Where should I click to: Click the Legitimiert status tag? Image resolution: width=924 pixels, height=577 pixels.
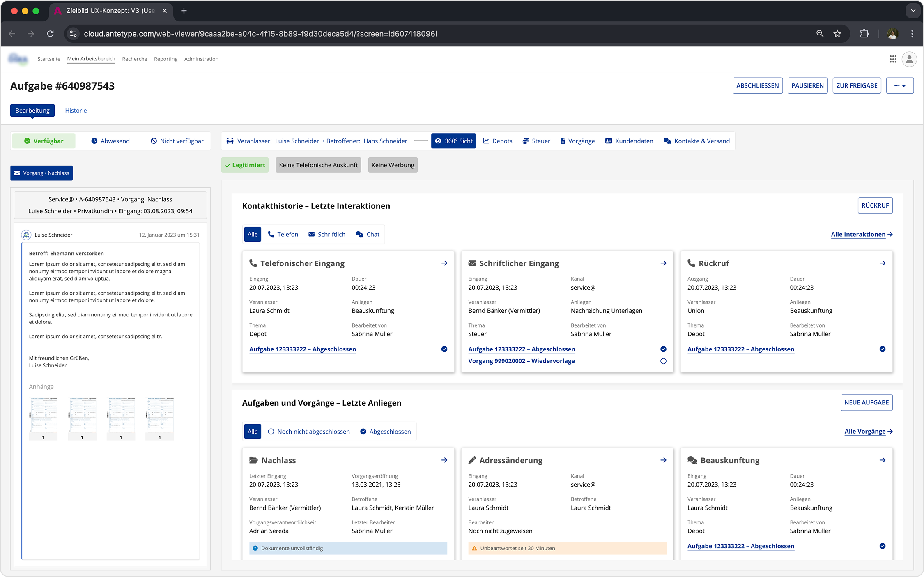click(x=245, y=165)
